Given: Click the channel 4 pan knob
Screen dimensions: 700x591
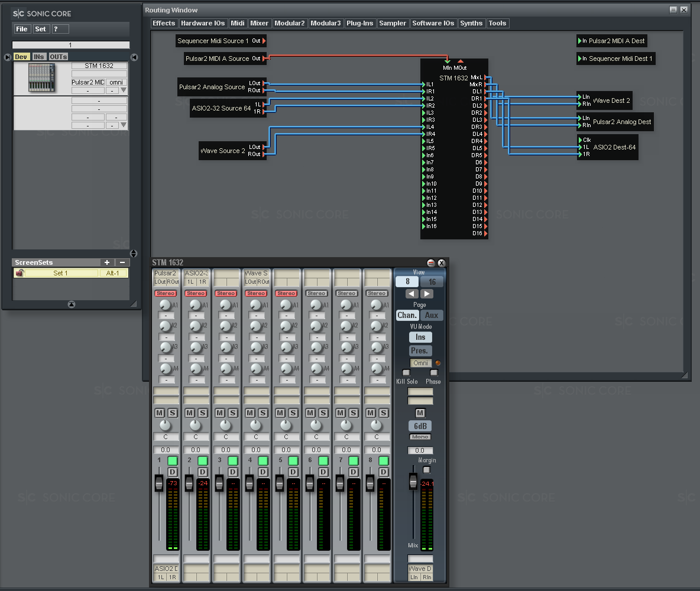Looking at the screenshot, I should coord(255,425).
